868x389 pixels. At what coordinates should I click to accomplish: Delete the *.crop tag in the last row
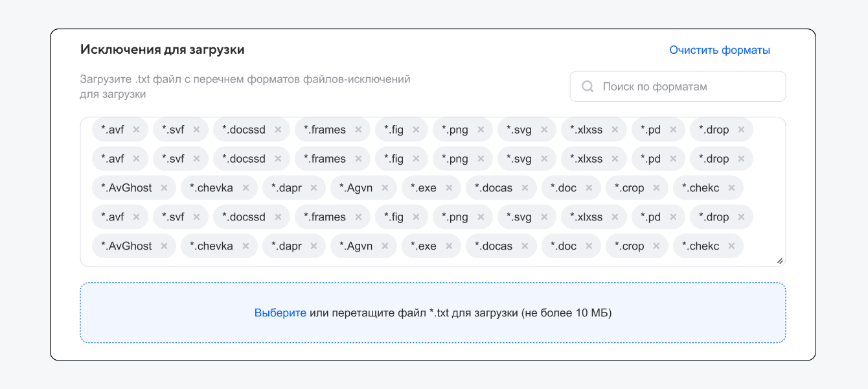(x=656, y=246)
